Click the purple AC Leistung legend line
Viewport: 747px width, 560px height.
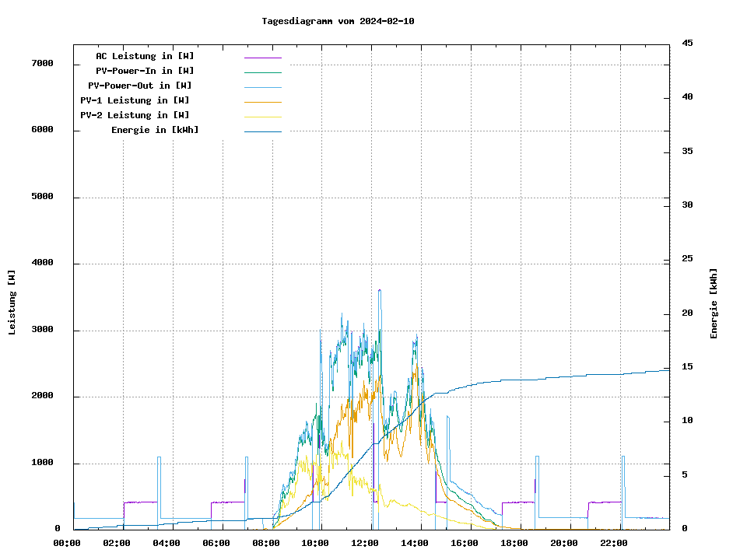[262, 57]
